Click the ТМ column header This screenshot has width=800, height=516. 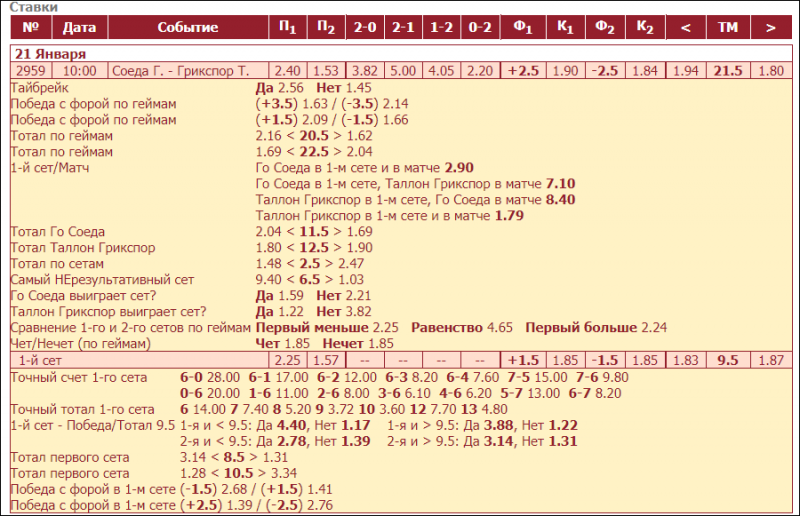tap(728, 27)
